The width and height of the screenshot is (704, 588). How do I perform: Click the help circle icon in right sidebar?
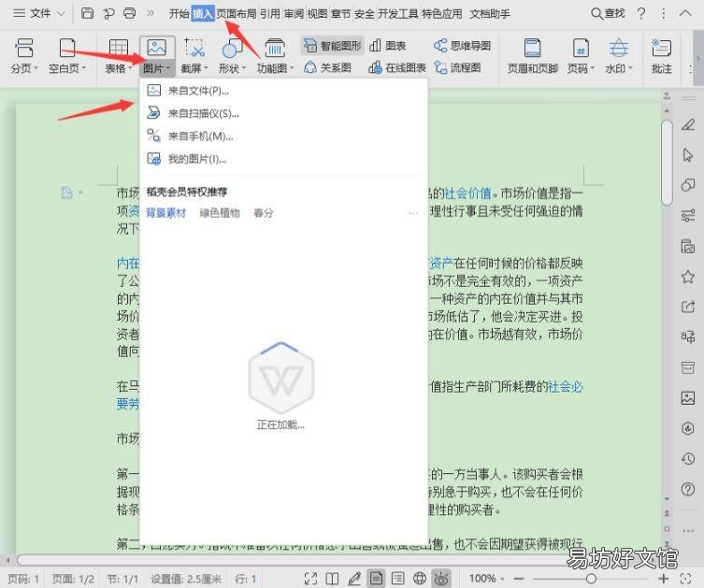click(687, 489)
